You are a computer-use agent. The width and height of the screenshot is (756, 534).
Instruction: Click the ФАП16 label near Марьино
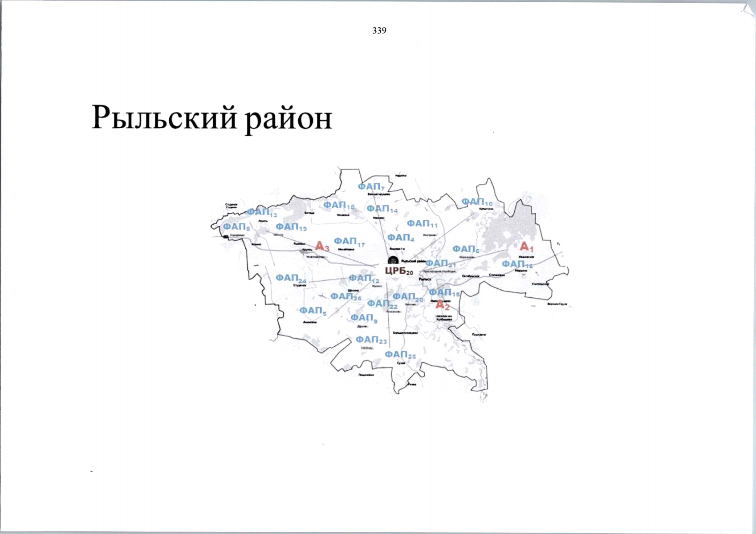(518, 264)
